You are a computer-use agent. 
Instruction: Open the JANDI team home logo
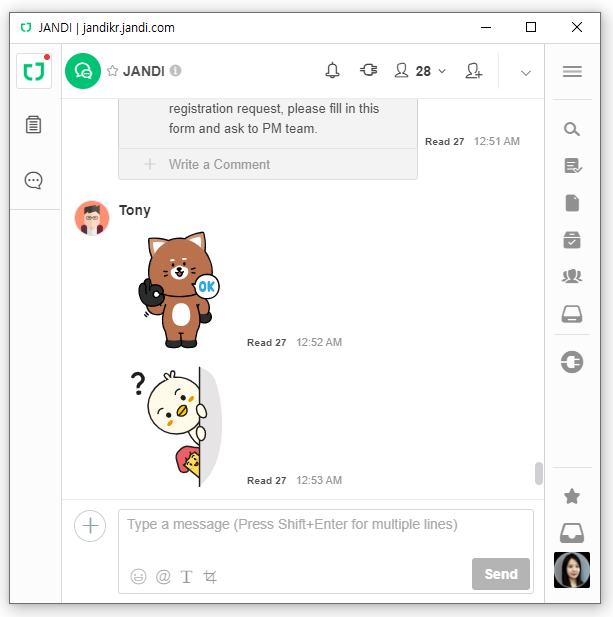tap(34, 71)
